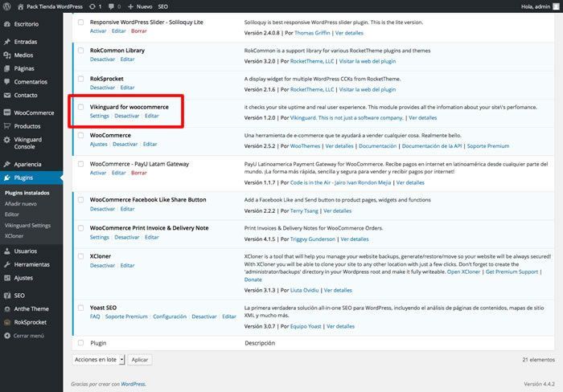Image resolution: width=563 pixels, height=392 pixels.
Task: Open XCloner submenu item in sidebar
Action: [x=14, y=236]
